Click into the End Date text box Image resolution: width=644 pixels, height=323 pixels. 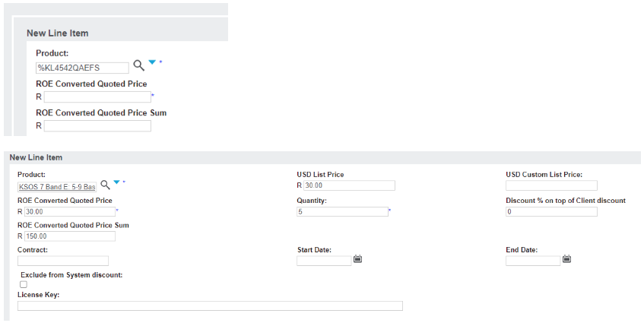[533, 261]
